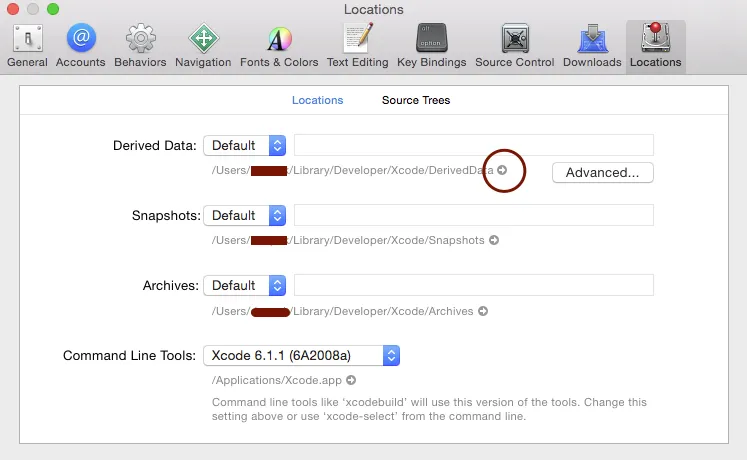Open the Fonts & Colors preferences pane
The height and width of the screenshot is (460, 747).
click(279, 46)
